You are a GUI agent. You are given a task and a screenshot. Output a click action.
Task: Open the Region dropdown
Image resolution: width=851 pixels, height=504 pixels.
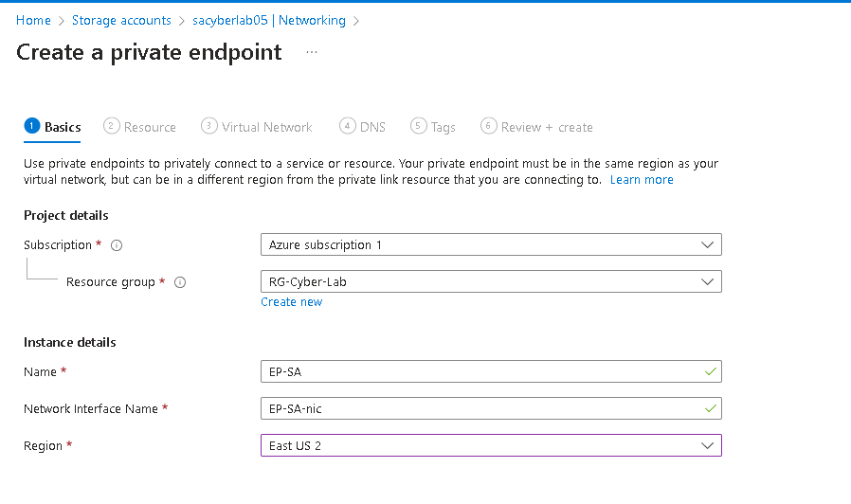coord(490,445)
